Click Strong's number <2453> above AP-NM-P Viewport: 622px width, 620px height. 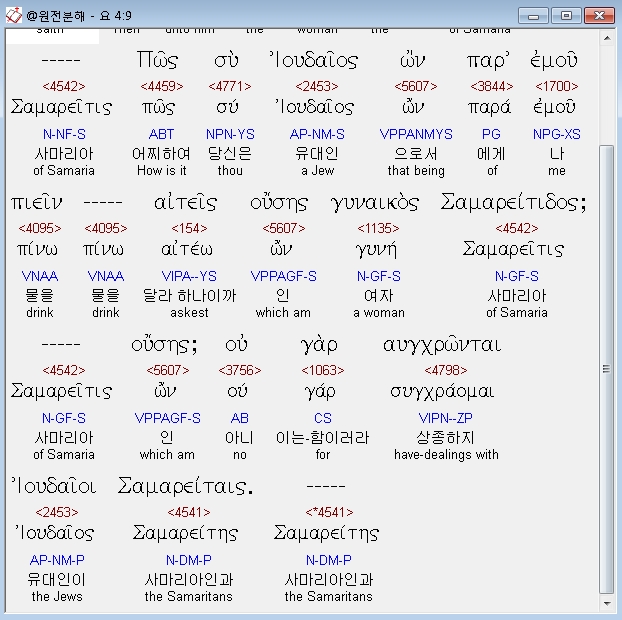coord(57,512)
